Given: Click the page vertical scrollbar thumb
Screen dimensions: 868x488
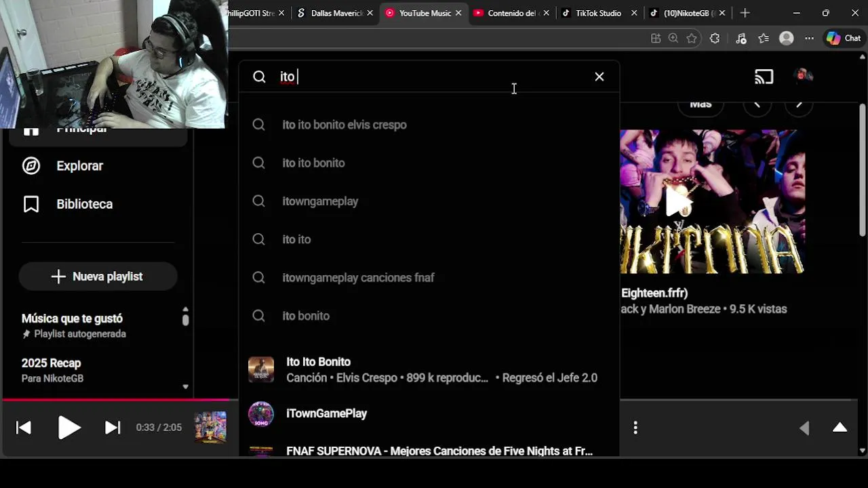Looking at the screenshot, I should [863, 169].
